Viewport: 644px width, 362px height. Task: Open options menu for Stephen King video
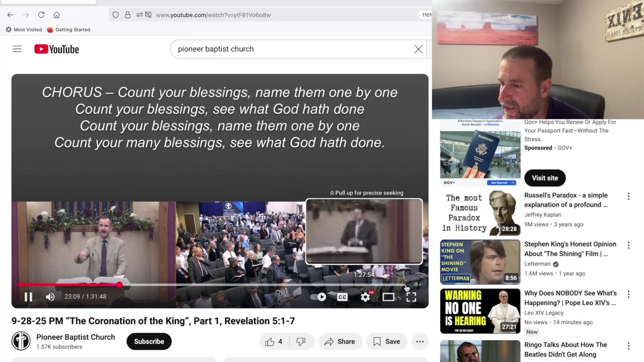click(628, 245)
